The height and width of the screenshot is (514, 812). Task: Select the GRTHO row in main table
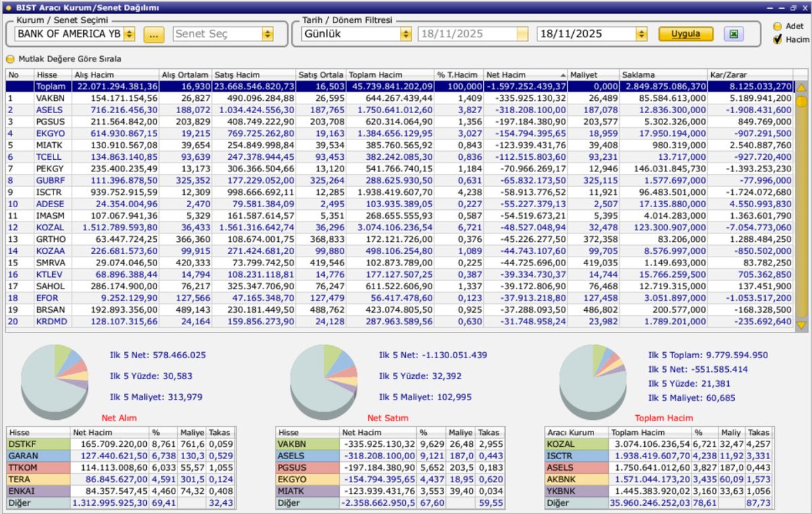(x=399, y=238)
